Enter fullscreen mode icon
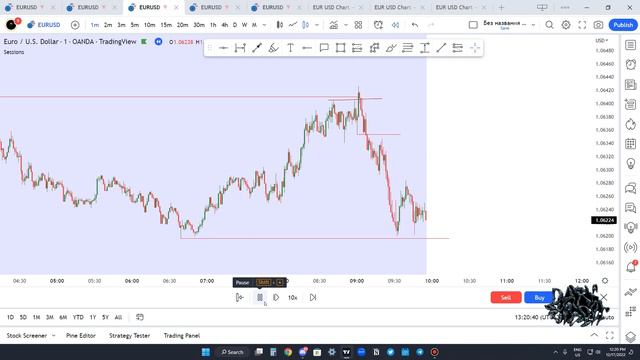The width and height of the screenshot is (640, 360). tap(582, 25)
